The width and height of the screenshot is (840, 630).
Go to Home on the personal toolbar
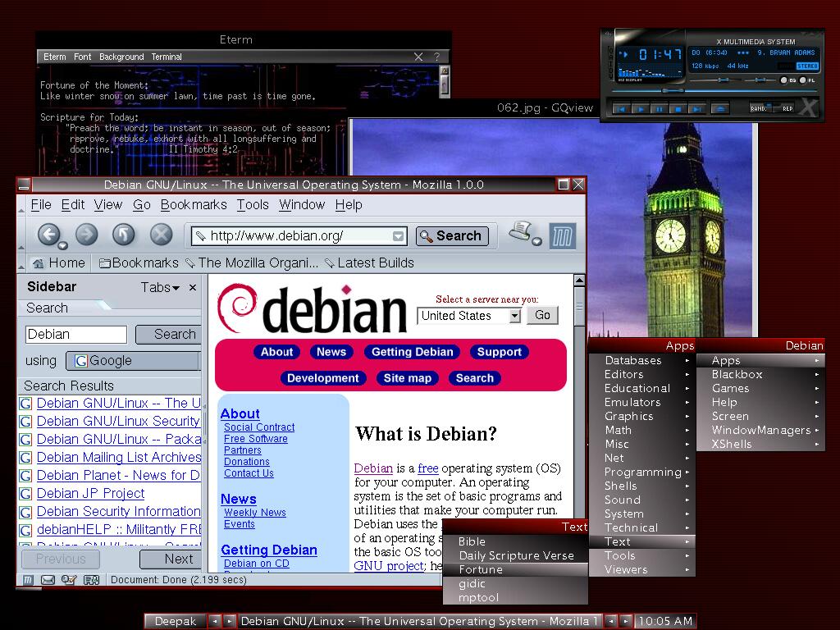[x=59, y=263]
